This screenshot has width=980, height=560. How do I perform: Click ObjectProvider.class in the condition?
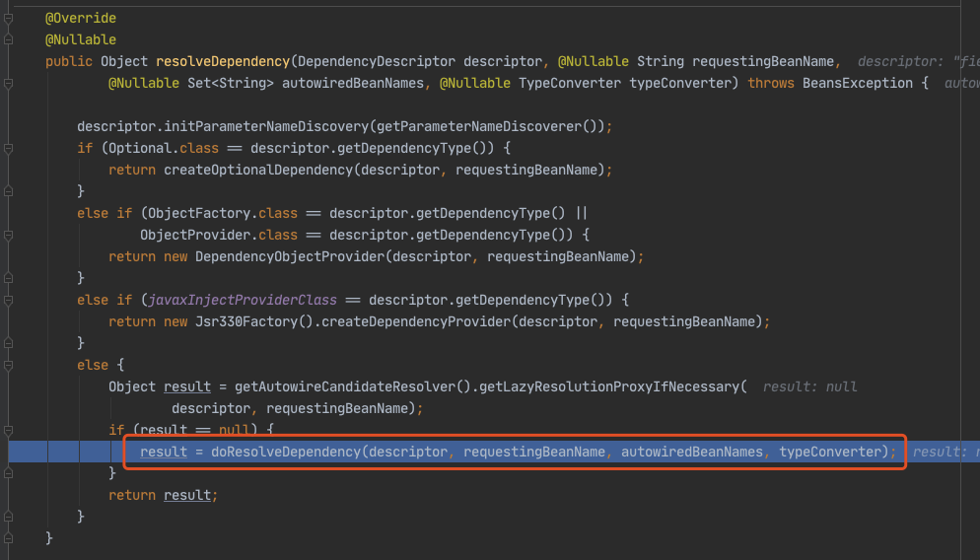click(219, 235)
